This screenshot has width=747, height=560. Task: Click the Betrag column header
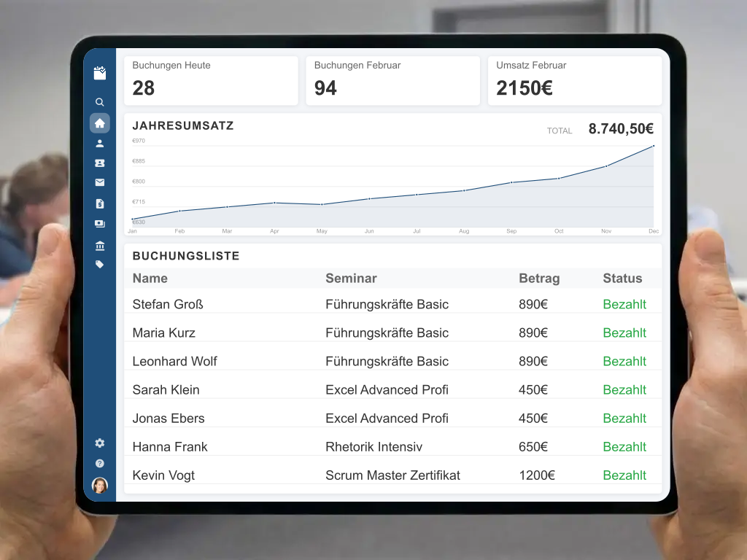(x=539, y=279)
